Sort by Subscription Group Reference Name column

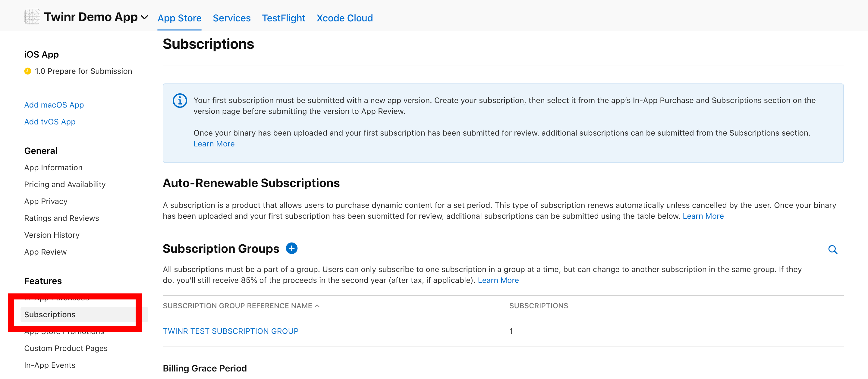pyautogui.click(x=241, y=305)
